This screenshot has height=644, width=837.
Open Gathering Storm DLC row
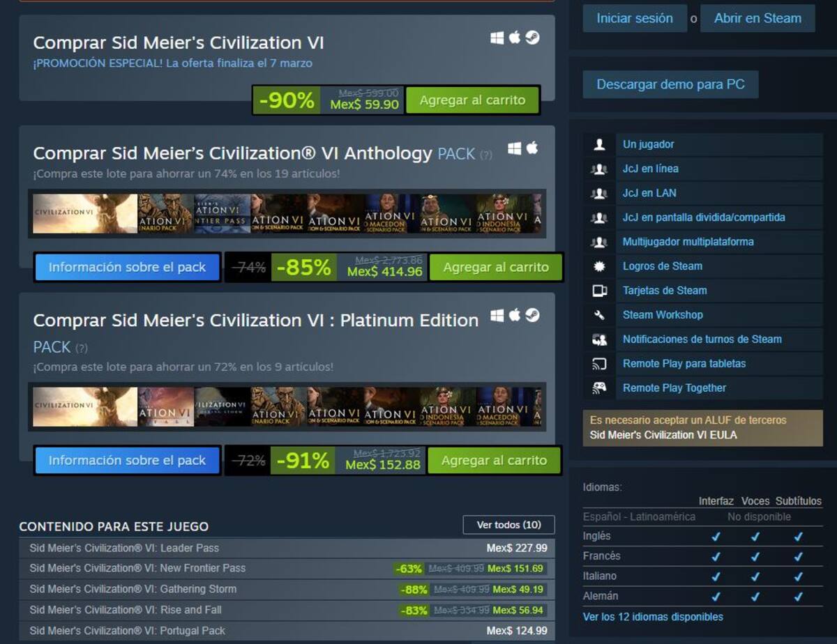point(287,590)
